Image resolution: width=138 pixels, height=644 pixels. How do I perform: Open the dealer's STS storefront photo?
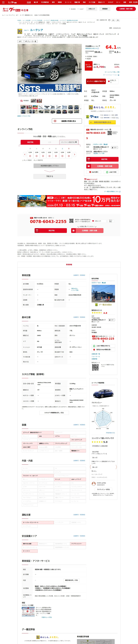tap(103, 293)
